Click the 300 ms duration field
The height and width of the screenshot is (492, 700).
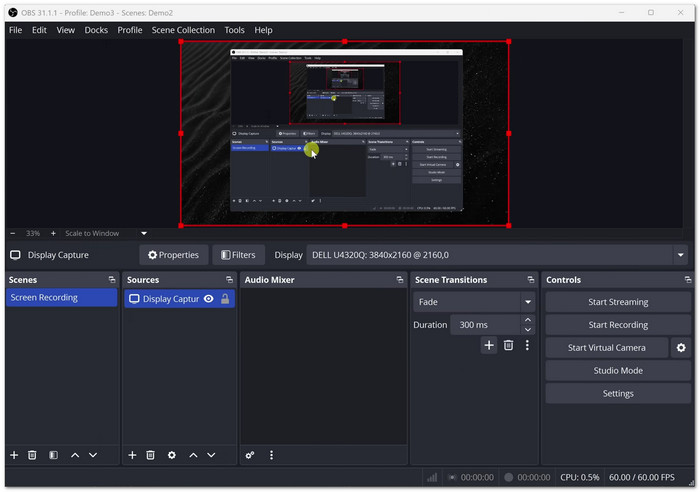(485, 325)
